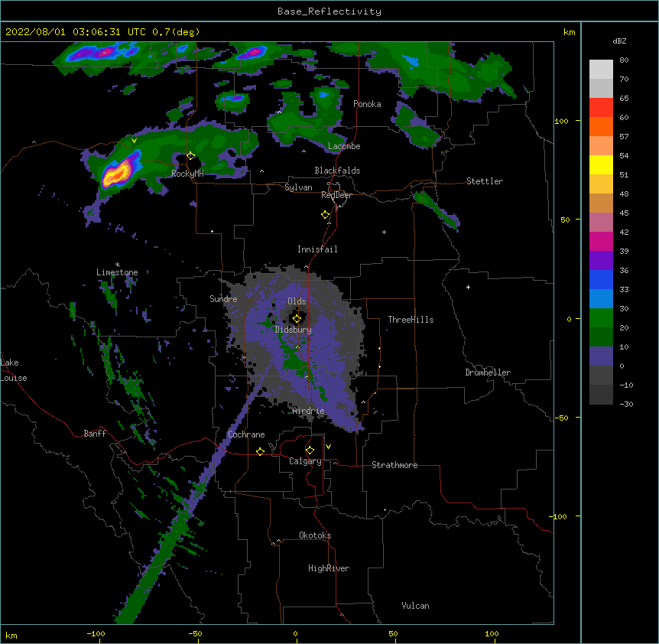Click the dBZ legend heading
This screenshot has width=659, height=644.
coord(619,41)
